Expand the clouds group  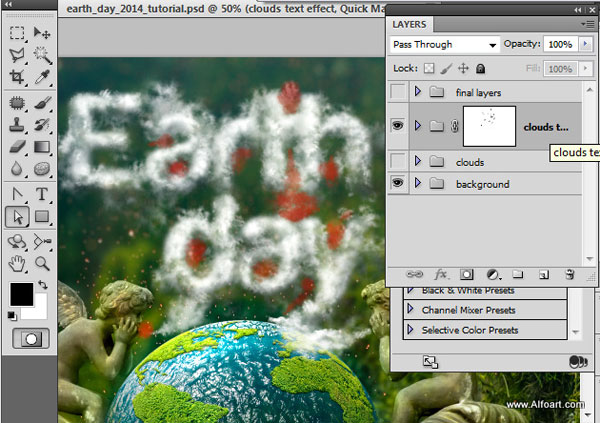click(418, 161)
